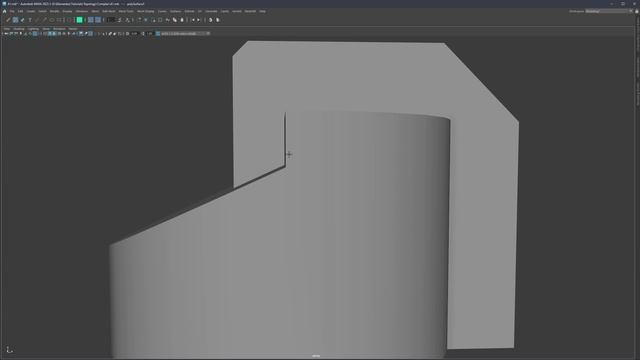Open the viewport Shading menu
The width and height of the screenshot is (640, 360).
tap(19, 29)
